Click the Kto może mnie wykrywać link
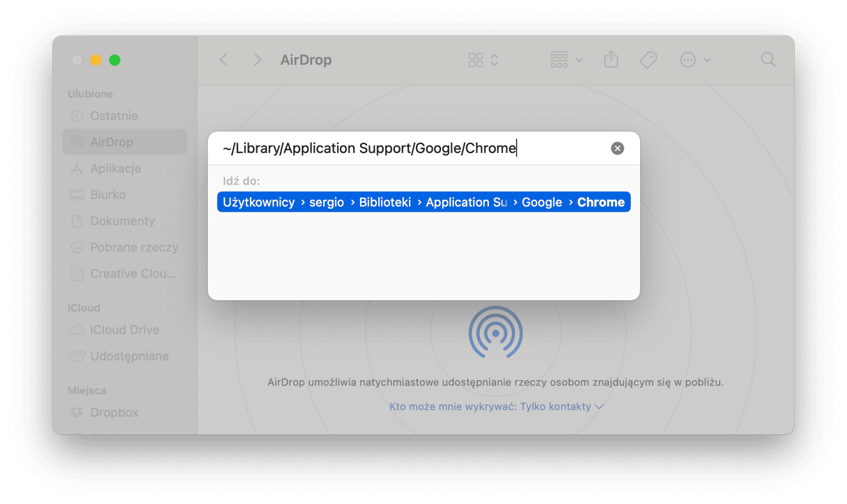 496,407
